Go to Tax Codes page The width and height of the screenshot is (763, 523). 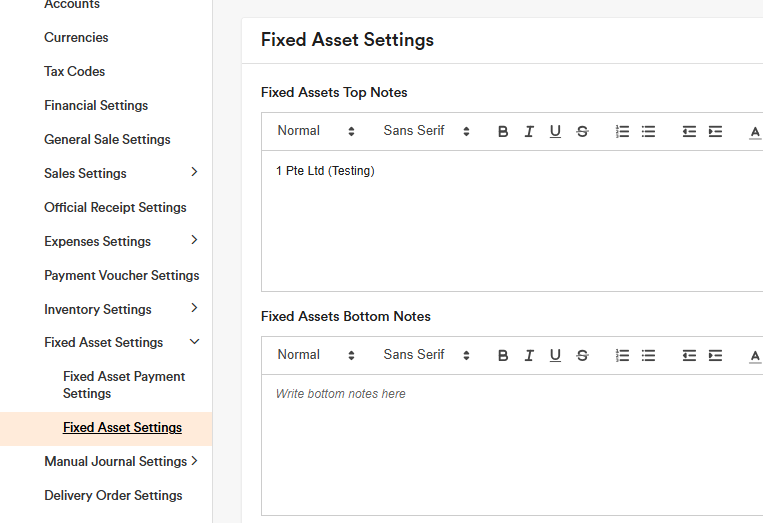tap(74, 71)
